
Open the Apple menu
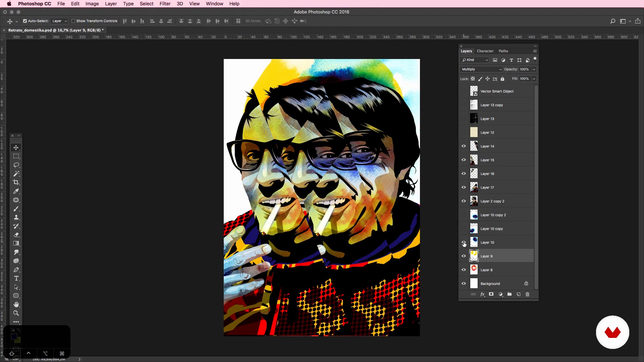9,4
